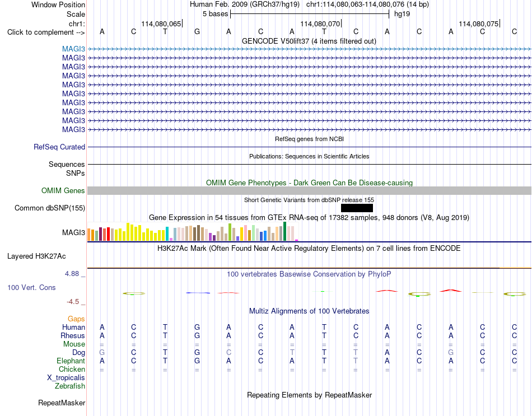Select the Dog species label
Screen dimensions: 532x416
[x=78, y=353]
